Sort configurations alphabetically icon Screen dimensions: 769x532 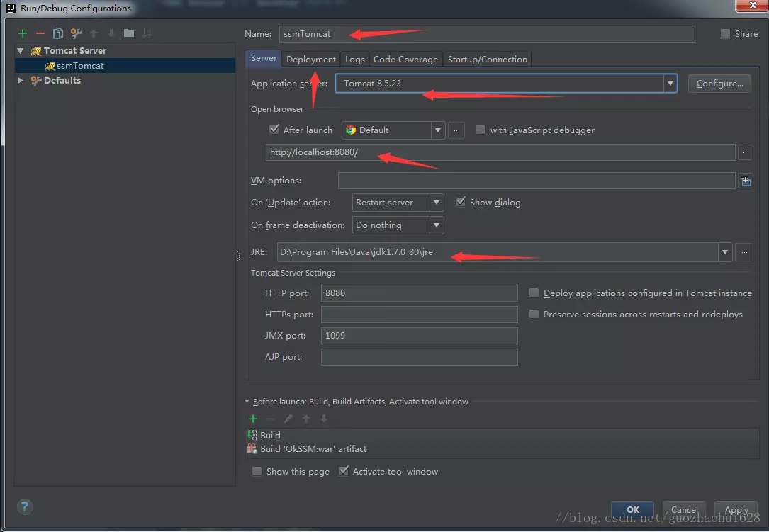(147, 33)
